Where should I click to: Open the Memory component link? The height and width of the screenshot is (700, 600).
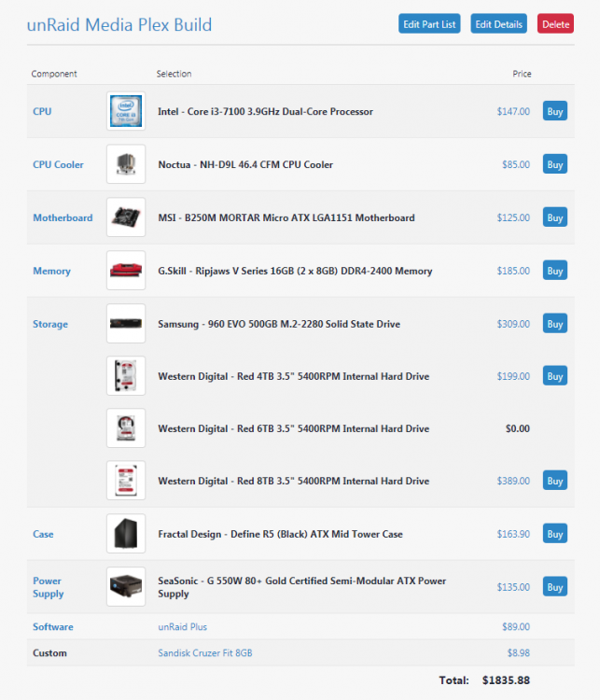pyautogui.click(x=51, y=271)
